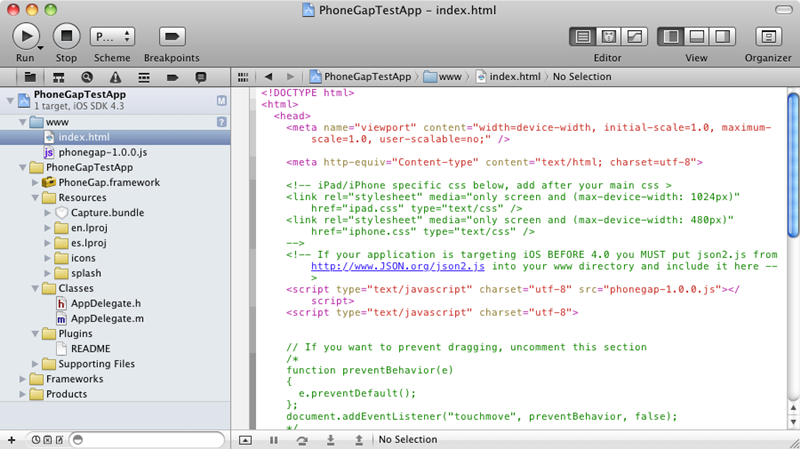800x449 pixels.
Task: Toggle the debug area view button
Action: pyautogui.click(x=696, y=37)
